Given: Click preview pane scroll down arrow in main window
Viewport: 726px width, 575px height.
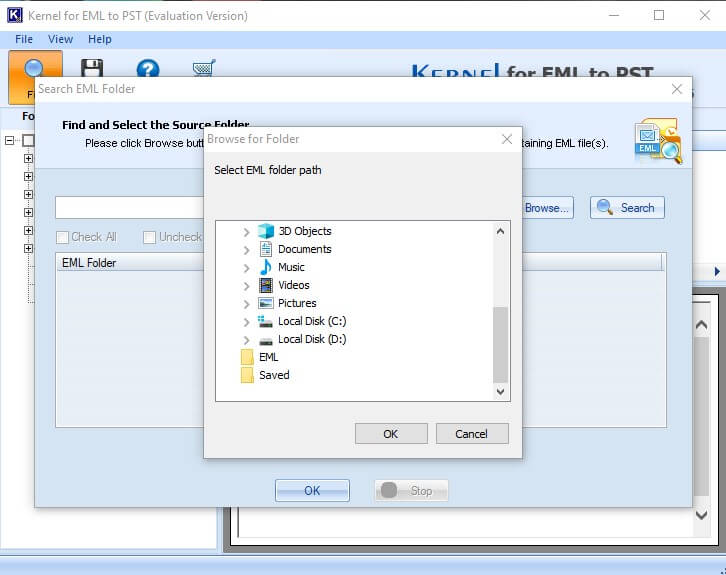Looking at the screenshot, I should [701, 515].
